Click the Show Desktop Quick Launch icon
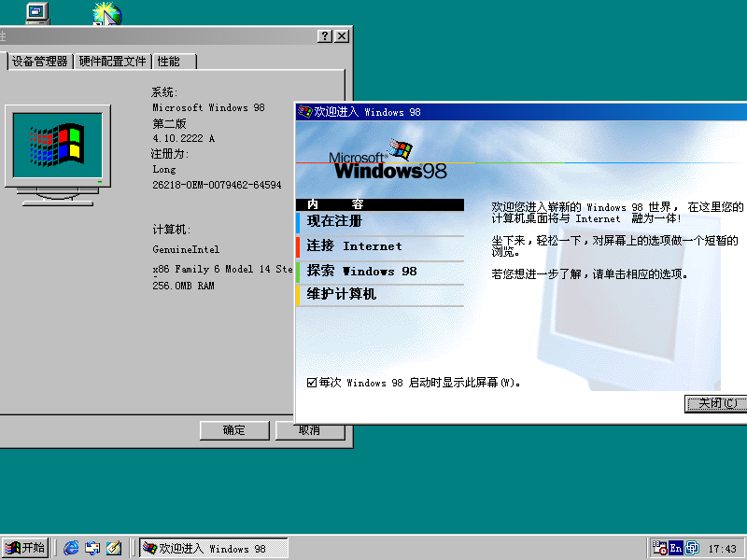The width and height of the screenshot is (747, 560). [x=113, y=548]
